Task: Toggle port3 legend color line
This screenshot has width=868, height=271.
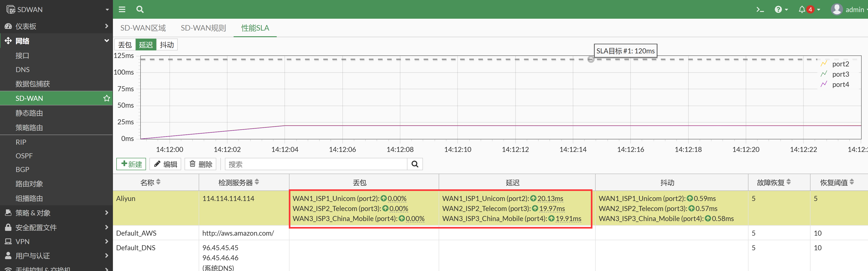Action: (x=824, y=74)
